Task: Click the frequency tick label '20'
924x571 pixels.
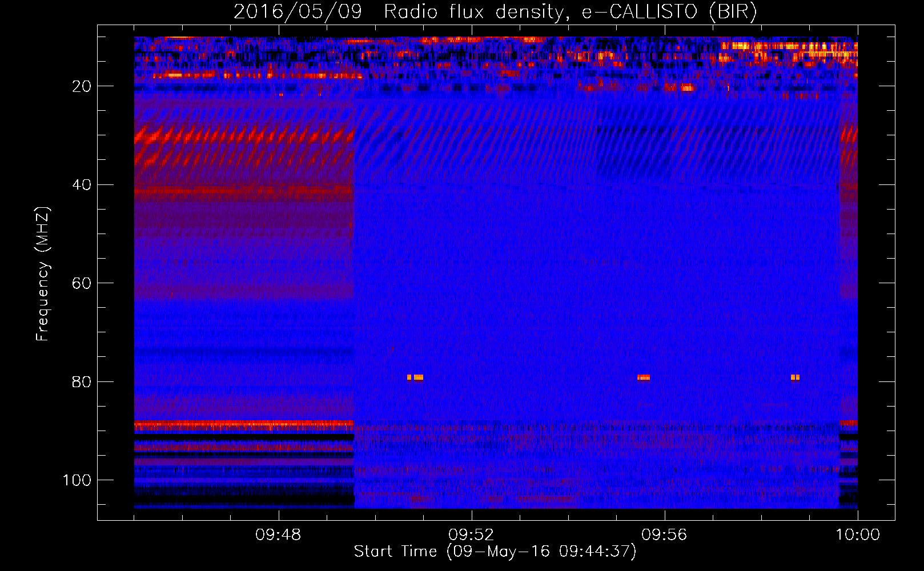Action: [82, 86]
